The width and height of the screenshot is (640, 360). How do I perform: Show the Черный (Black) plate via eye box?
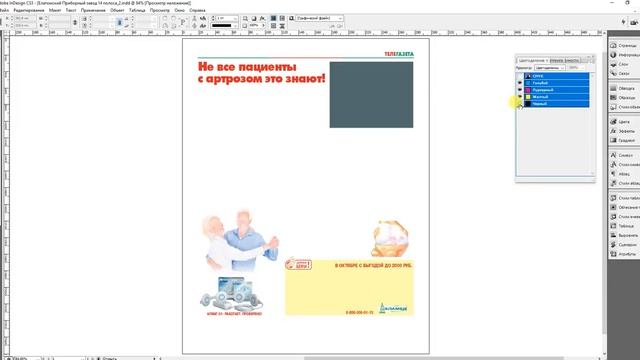pos(520,104)
